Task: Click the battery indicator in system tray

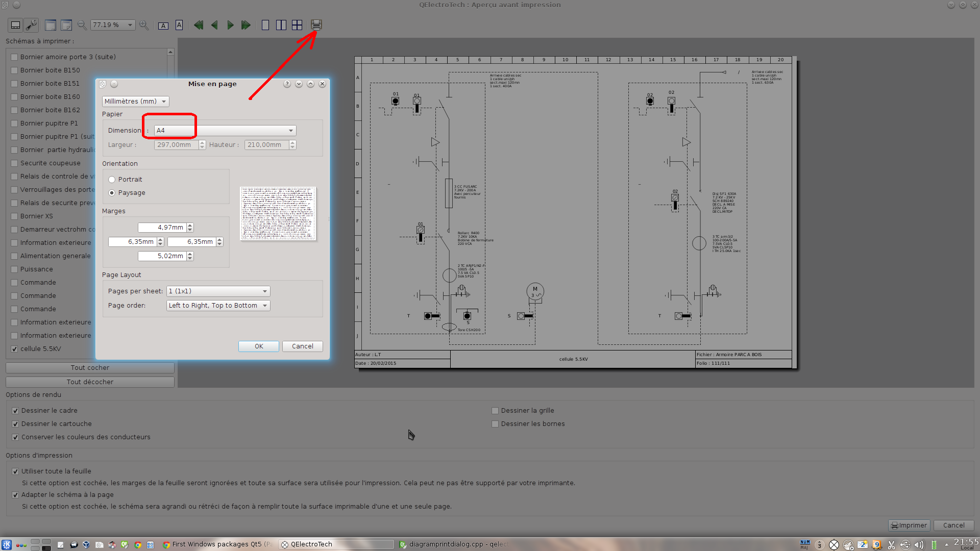Action: (934, 545)
